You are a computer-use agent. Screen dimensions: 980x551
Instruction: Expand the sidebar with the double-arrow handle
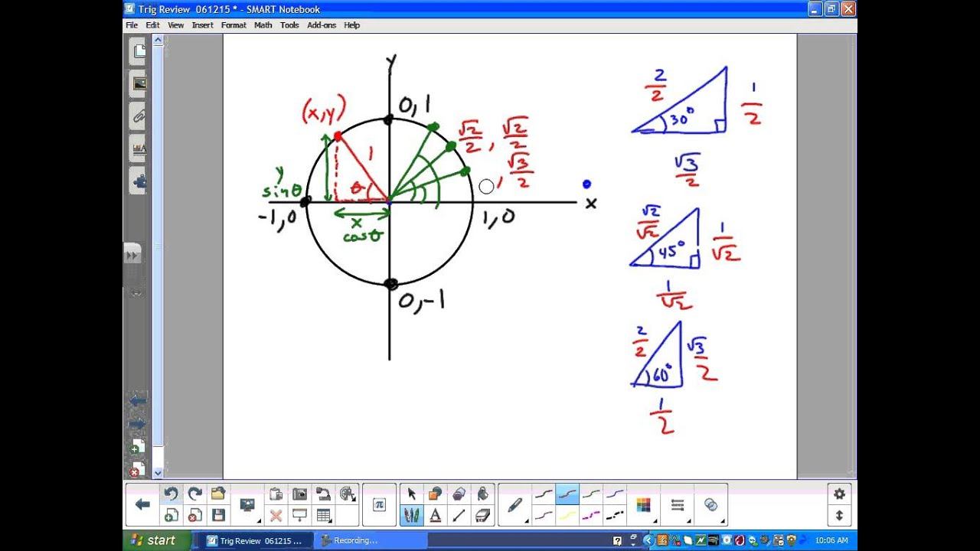tap(132, 255)
